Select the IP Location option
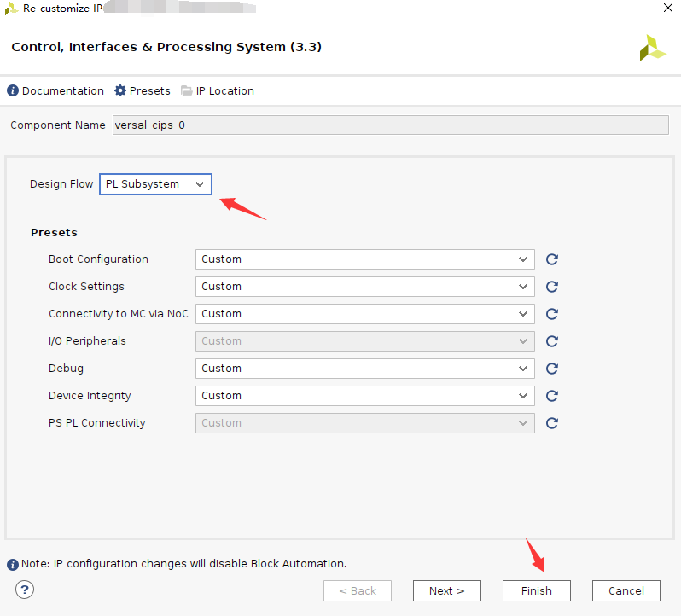681x616 pixels. [218, 90]
